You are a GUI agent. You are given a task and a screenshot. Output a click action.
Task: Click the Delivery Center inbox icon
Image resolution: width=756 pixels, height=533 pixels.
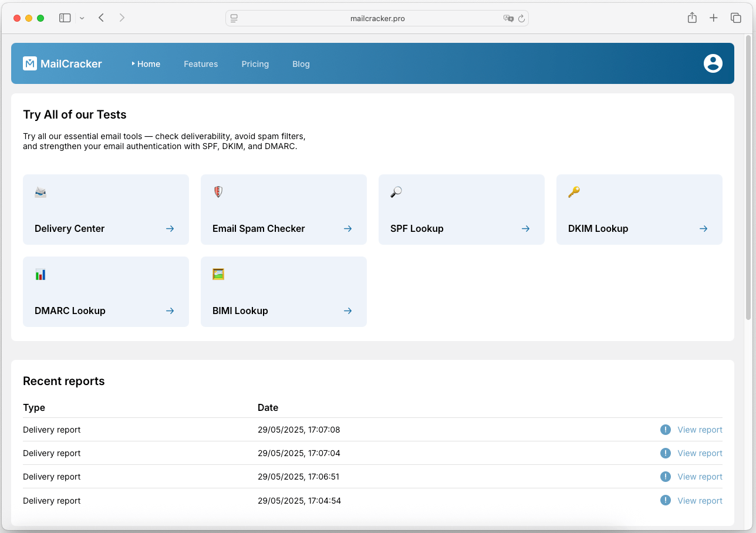(x=41, y=192)
